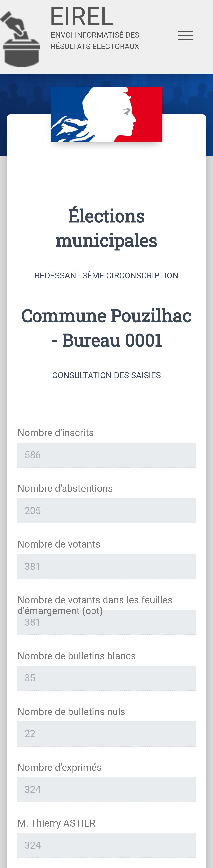
Task: Click the 'Consultation des saisies' subtitle
Action: (106, 375)
